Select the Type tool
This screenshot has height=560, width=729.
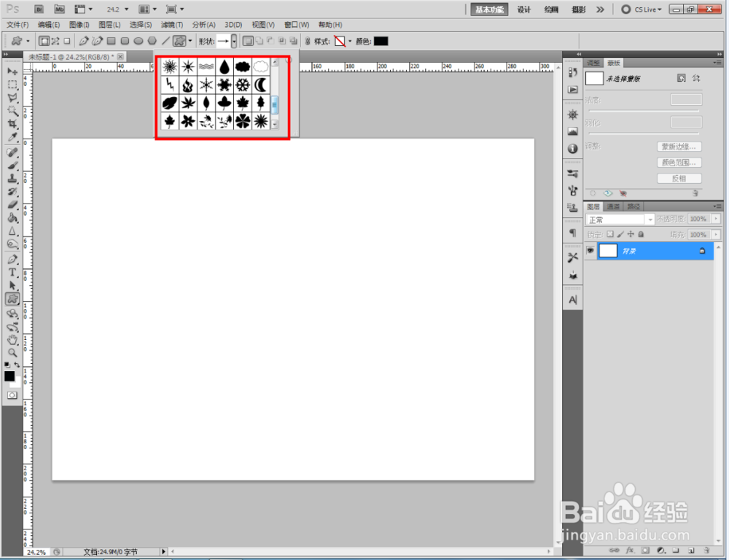click(x=12, y=273)
